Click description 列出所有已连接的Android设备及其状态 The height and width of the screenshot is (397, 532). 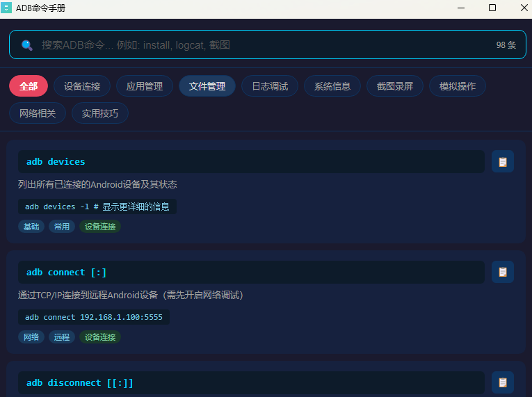tap(97, 184)
